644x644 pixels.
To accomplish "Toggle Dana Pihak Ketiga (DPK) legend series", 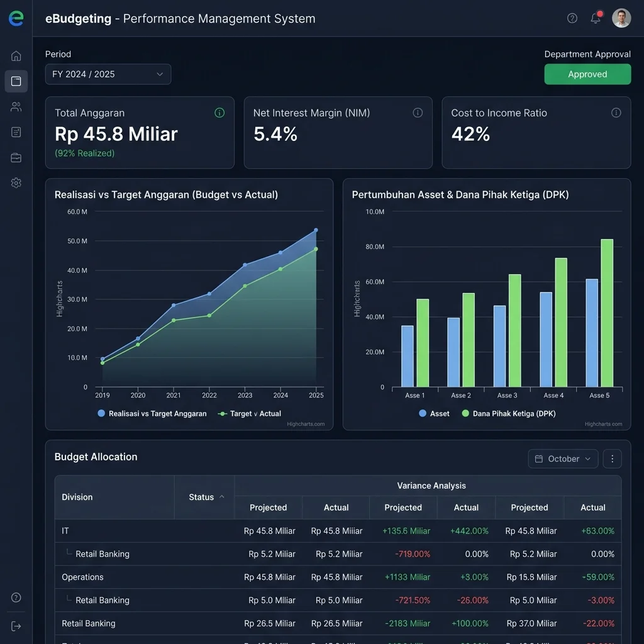I will pos(508,414).
